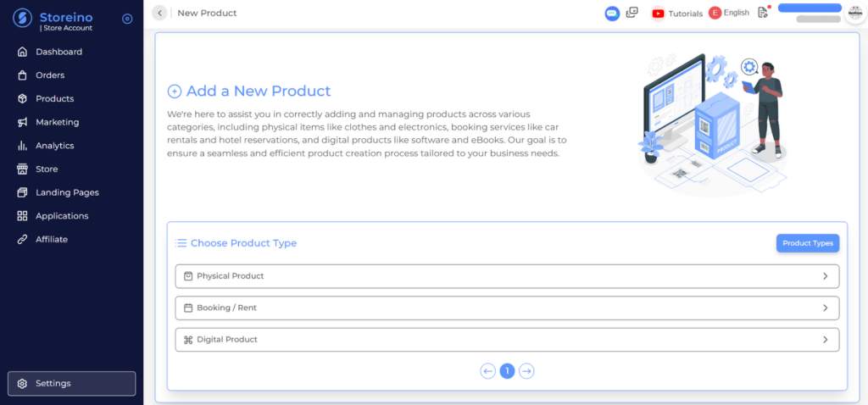Open the blue chat bubble icon
868x405 pixels.
(x=612, y=14)
